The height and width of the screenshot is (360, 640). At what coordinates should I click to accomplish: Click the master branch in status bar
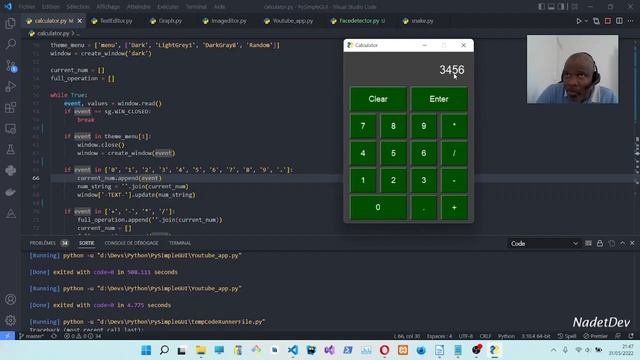31,336
